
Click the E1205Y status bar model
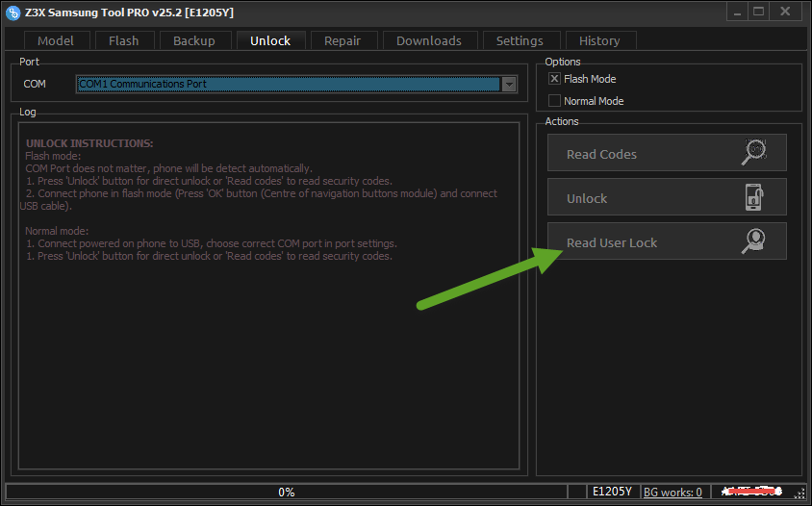(x=612, y=492)
